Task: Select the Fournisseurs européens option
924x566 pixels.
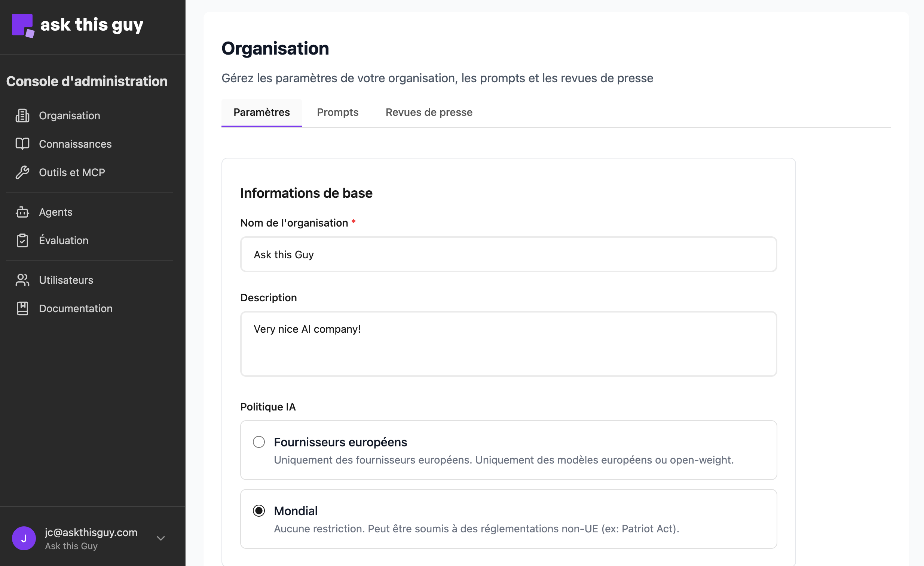Action: [259, 442]
